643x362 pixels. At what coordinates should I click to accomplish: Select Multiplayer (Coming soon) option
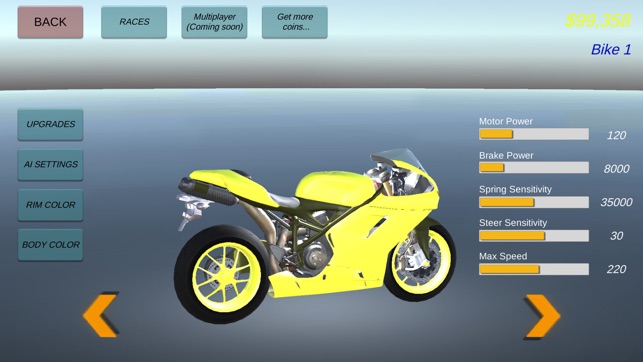214,22
